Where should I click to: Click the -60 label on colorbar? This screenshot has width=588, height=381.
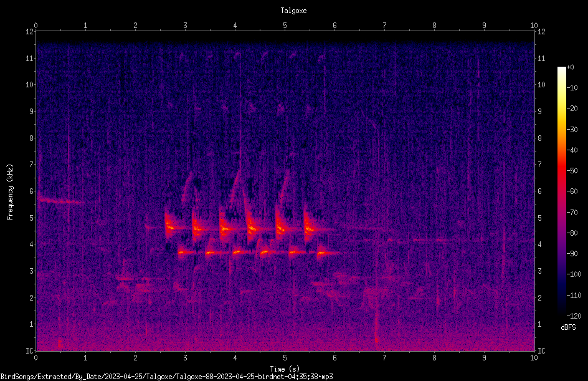[572, 191]
